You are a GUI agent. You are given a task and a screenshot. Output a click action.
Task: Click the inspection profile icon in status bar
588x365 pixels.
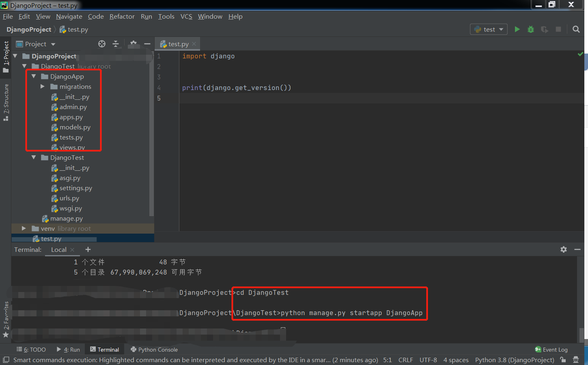tap(576, 360)
